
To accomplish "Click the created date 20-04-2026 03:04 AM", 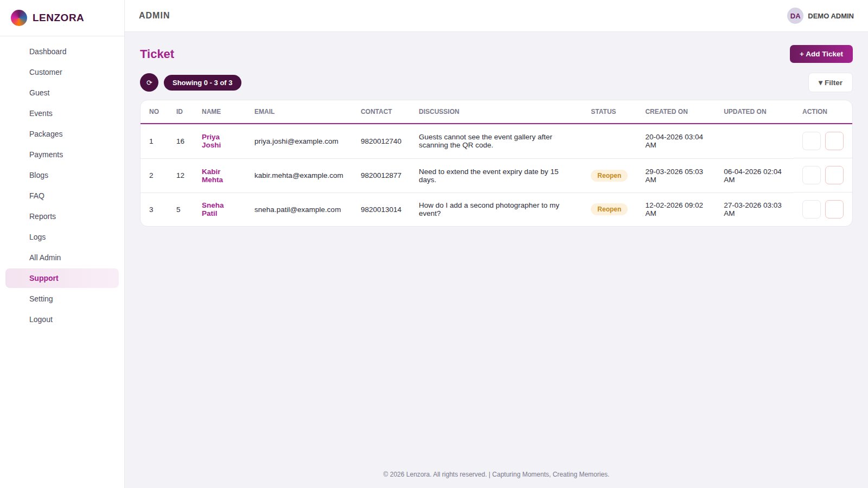I will 674,141.
